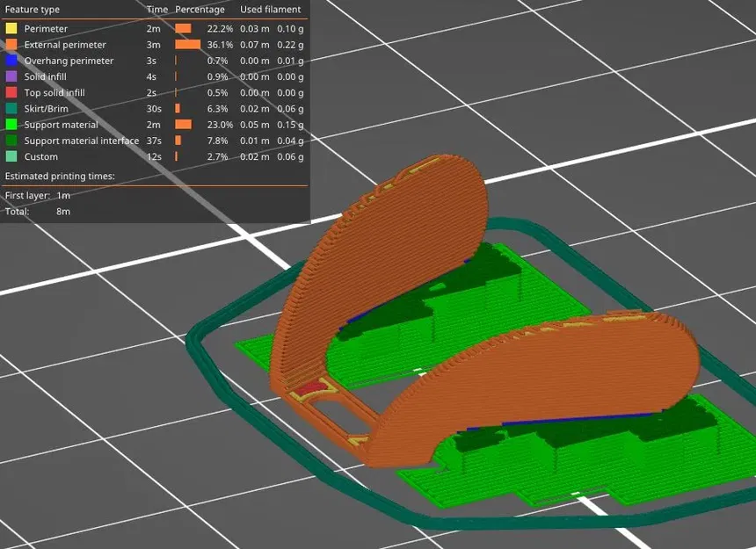The width and height of the screenshot is (756, 549).
Task: Toggle Custom feature label
Action: (x=41, y=156)
